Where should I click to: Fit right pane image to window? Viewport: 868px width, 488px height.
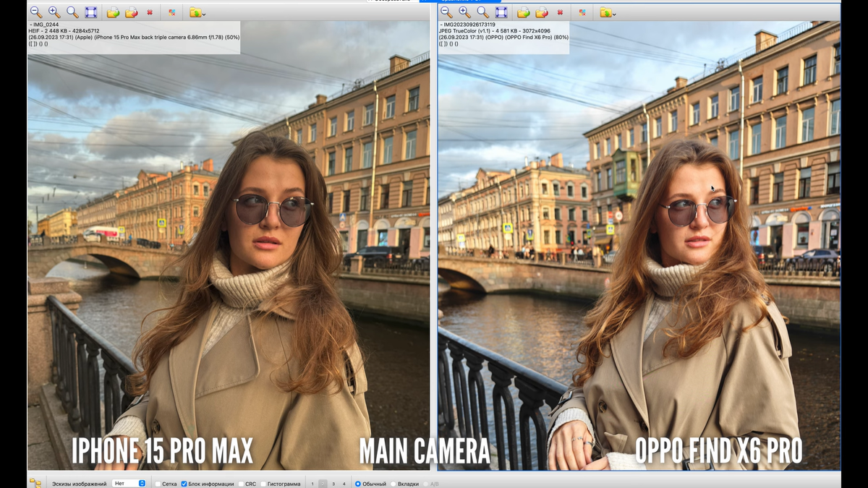click(501, 12)
